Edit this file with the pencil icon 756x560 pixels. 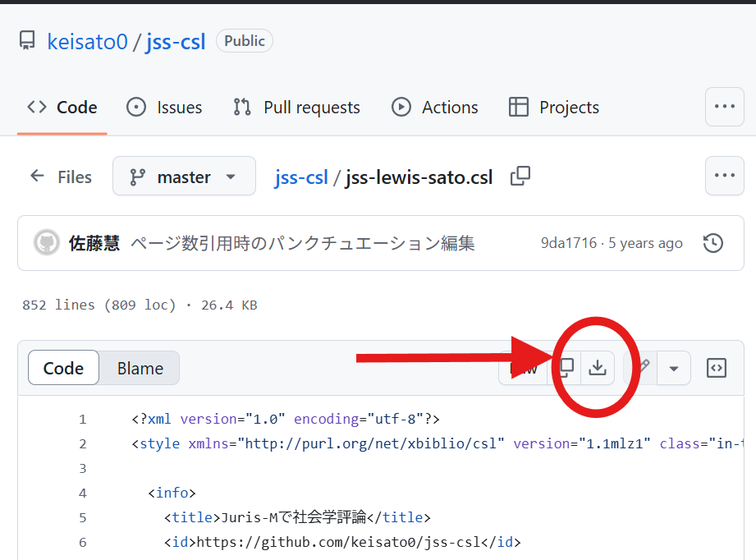[641, 368]
